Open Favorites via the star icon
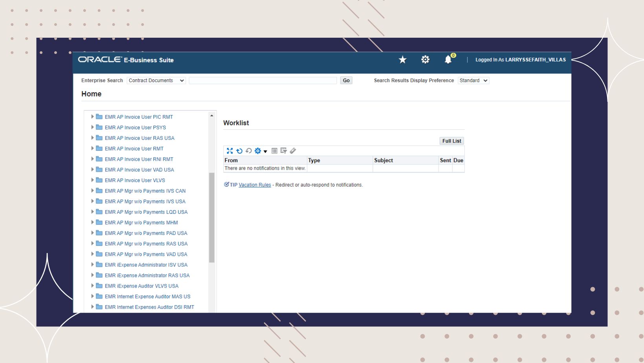This screenshot has width=644, height=363. (402, 60)
